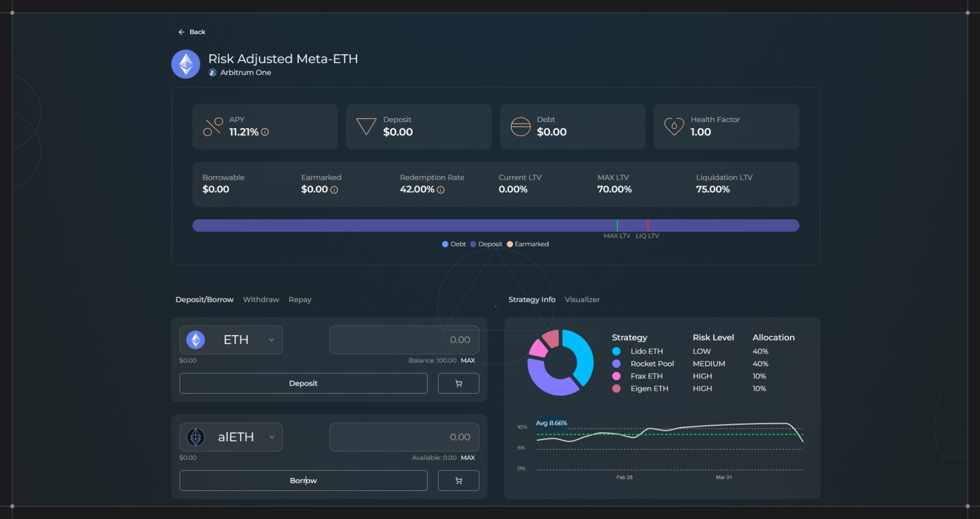The width and height of the screenshot is (980, 519).
Task: Click the cart icon beside Borrow
Action: click(x=458, y=481)
